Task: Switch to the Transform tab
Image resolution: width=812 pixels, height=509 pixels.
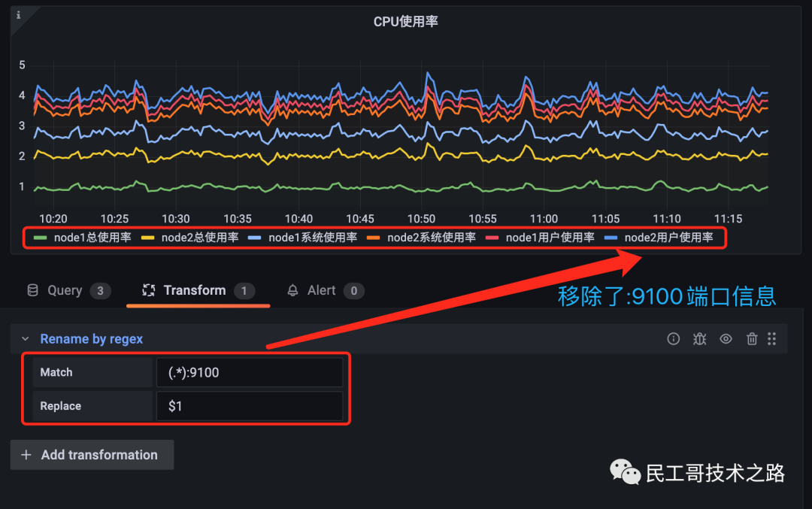Action: click(198, 290)
